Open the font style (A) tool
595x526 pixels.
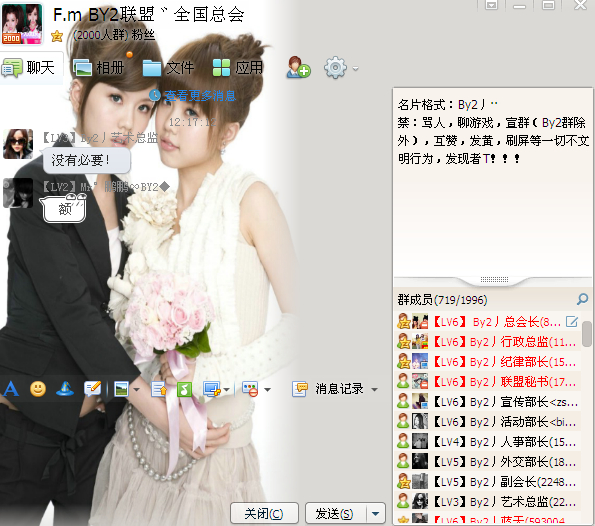tap(11, 389)
